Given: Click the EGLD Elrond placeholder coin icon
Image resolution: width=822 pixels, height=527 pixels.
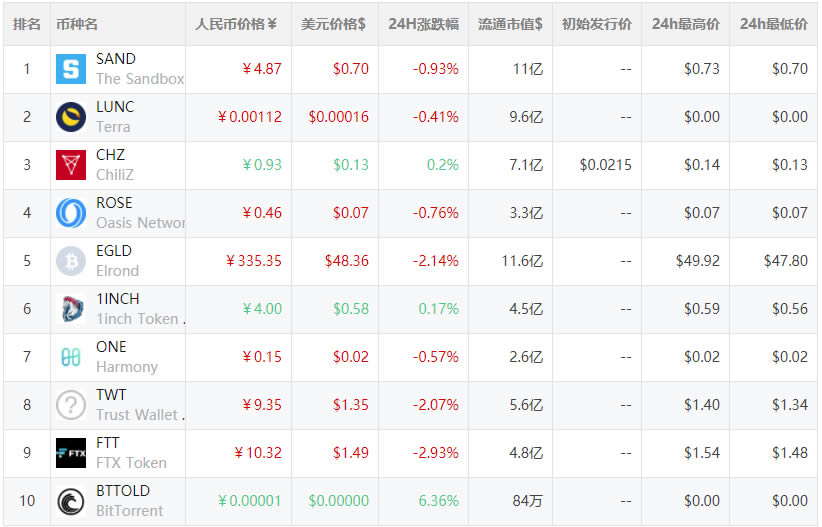Looking at the screenshot, I should [71, 261].
